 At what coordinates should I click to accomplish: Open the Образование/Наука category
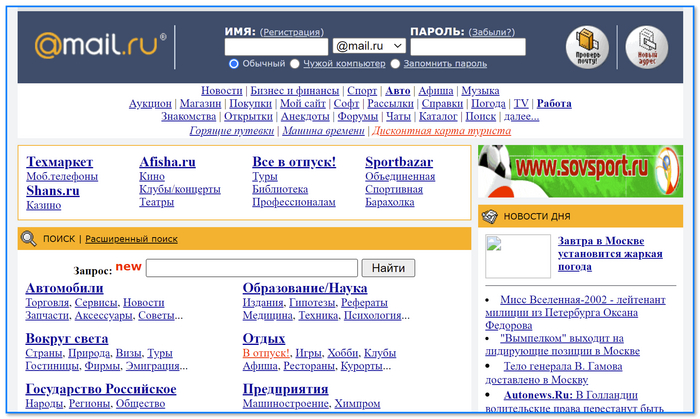pos(305,288)
